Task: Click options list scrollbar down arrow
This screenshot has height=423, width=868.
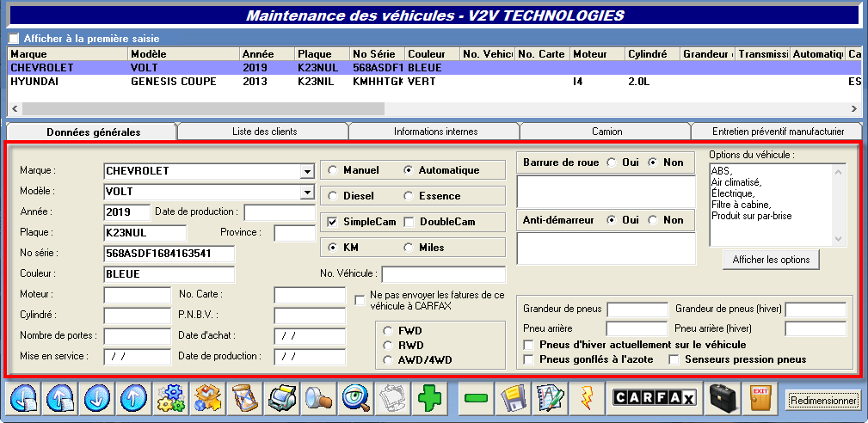Action: (x=840, y=239)
